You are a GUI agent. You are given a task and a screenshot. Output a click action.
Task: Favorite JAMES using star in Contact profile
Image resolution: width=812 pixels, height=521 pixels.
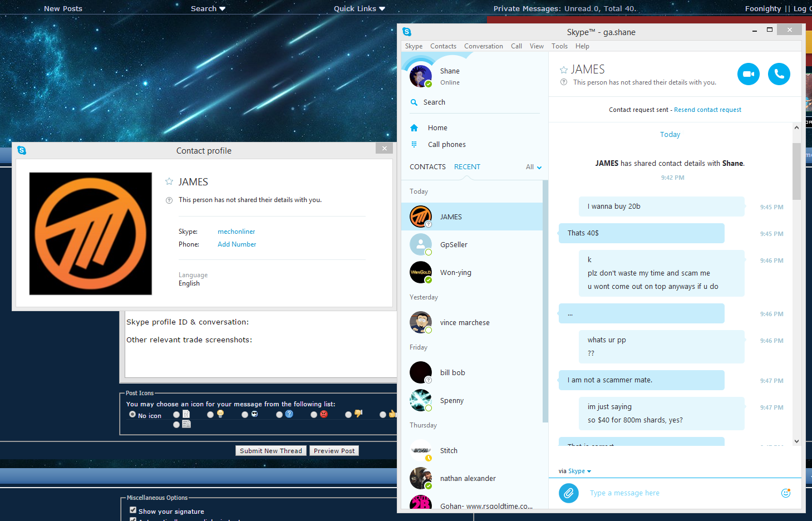[x=169, y=181]
